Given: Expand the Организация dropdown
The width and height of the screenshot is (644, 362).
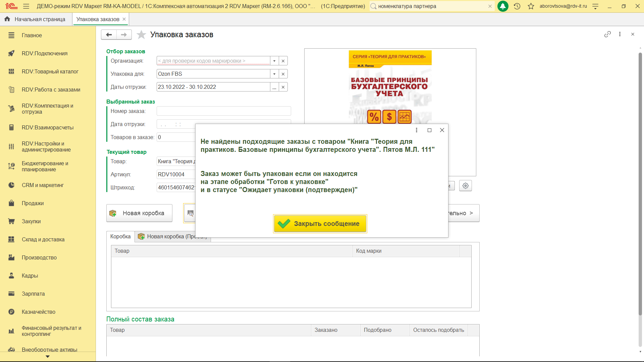Looking at the screenshot, I should [274, 61].
